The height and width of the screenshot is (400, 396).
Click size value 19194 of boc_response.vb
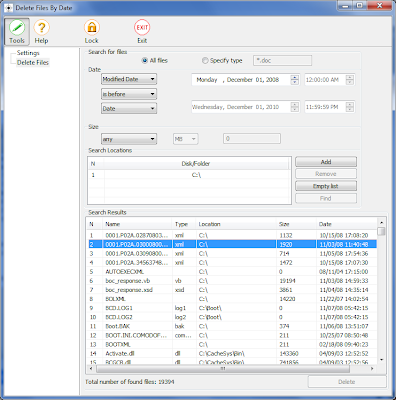(287, 281)
